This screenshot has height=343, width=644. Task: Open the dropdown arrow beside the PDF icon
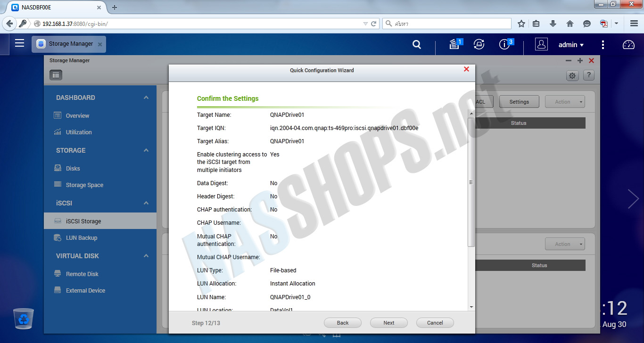(x=616, y=24)
